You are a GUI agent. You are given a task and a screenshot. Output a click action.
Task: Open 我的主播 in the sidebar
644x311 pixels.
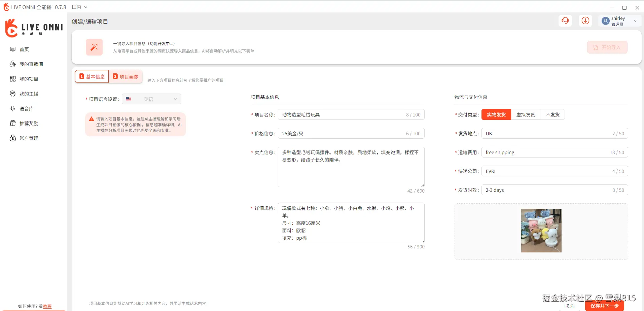pyautogui.click(x=29, y=94)
